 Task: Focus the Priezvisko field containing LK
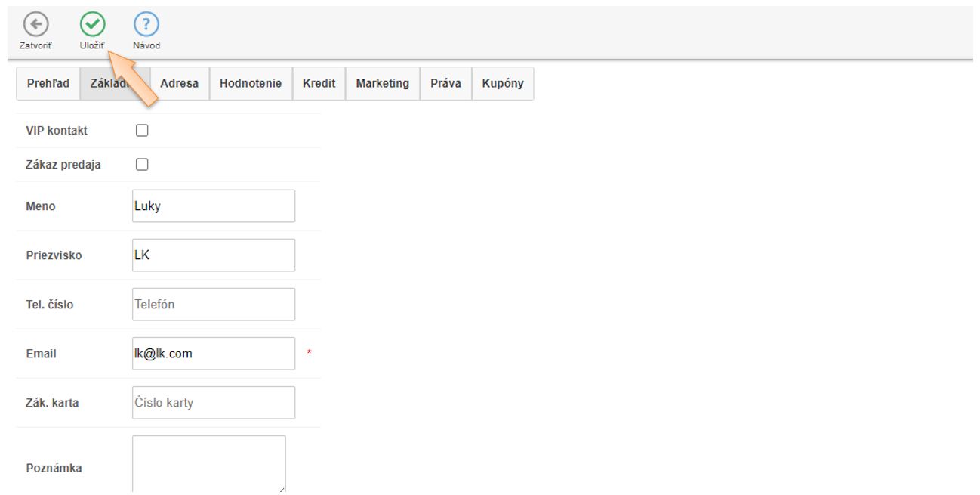click(213, 255)
